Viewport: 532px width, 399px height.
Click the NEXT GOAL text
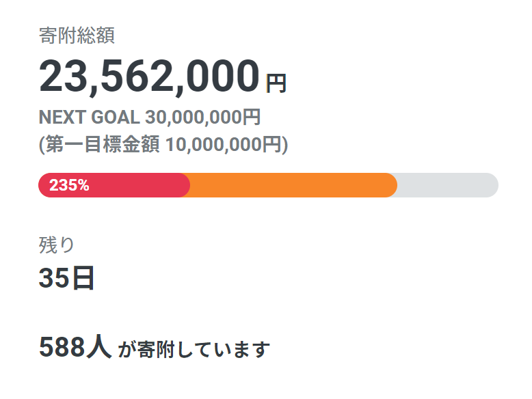90,118
